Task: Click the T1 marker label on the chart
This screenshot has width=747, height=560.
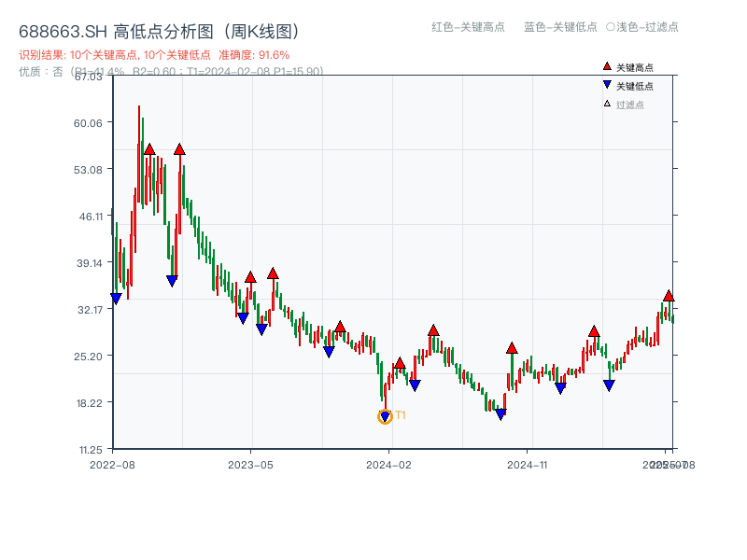Action: (x=400, y=413)
